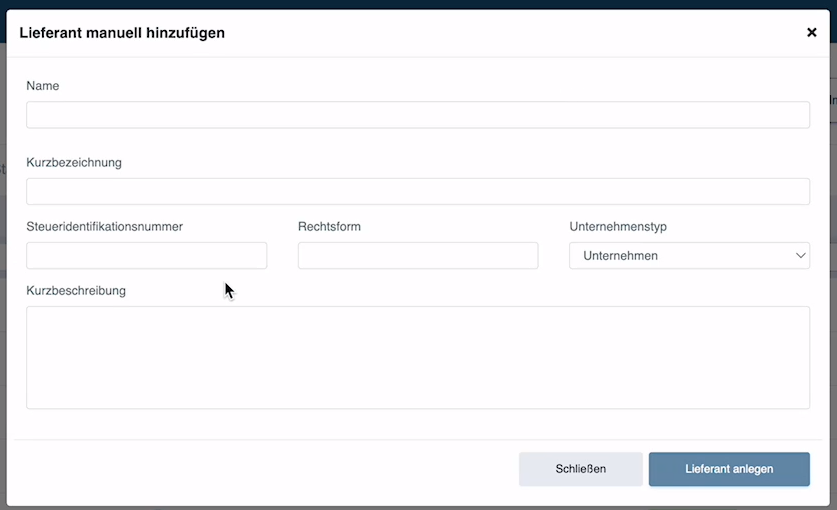Click the dark navigation bar behind dialog
Screen dimensions: 837x510
click(418, 4)
